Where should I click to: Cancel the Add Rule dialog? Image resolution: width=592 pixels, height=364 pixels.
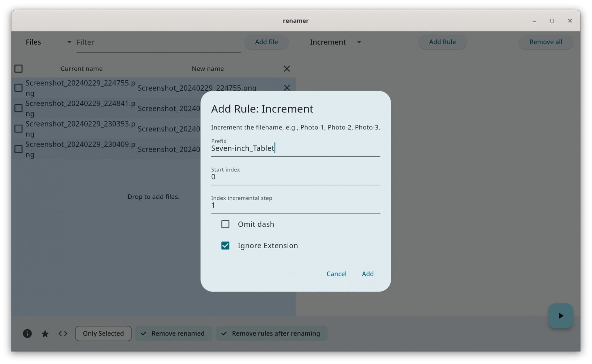(x=336, y=274)
